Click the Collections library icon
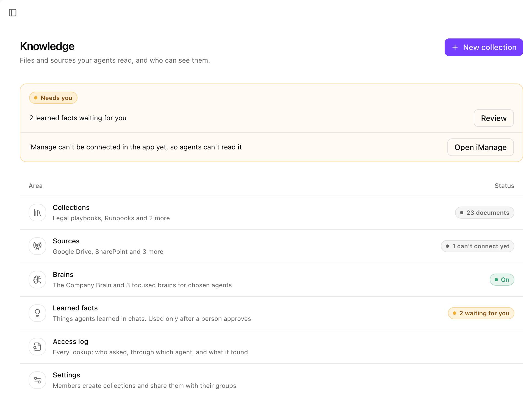532x398 pixels. (x=37, y=213)
